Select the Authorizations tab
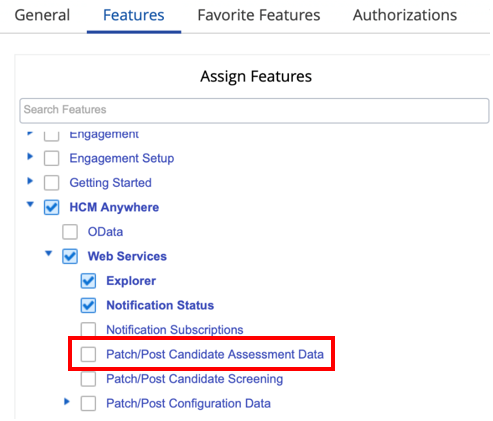This screenshot has height=421, width=493. pyautogui.click(x=405, y=15)
